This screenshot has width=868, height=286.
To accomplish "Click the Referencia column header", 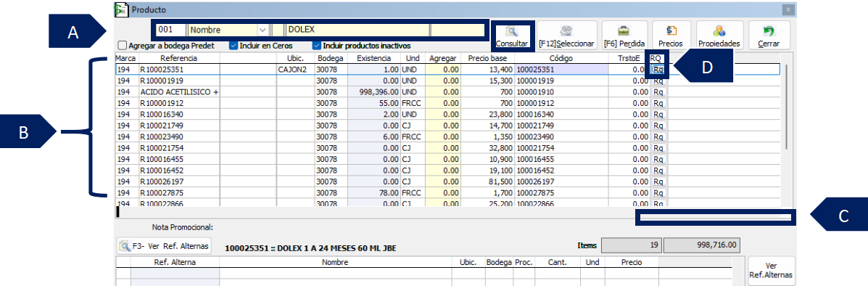I will [179, 58].
